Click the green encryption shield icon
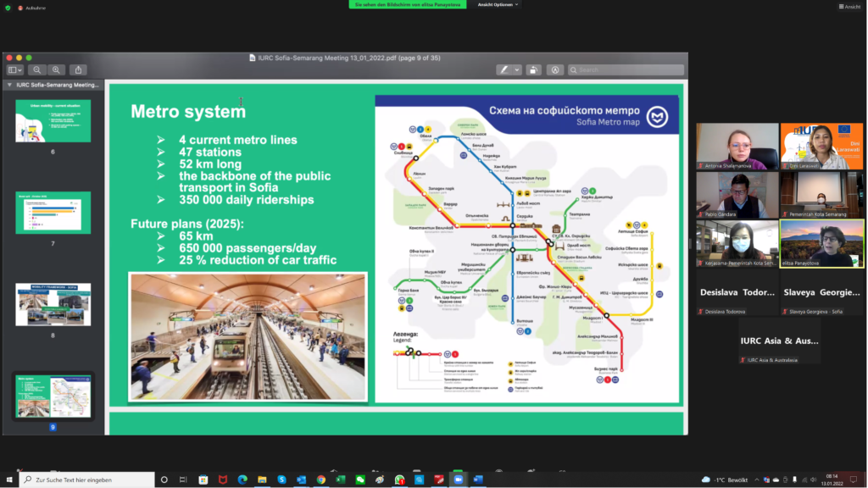 [x=8, y=7]
